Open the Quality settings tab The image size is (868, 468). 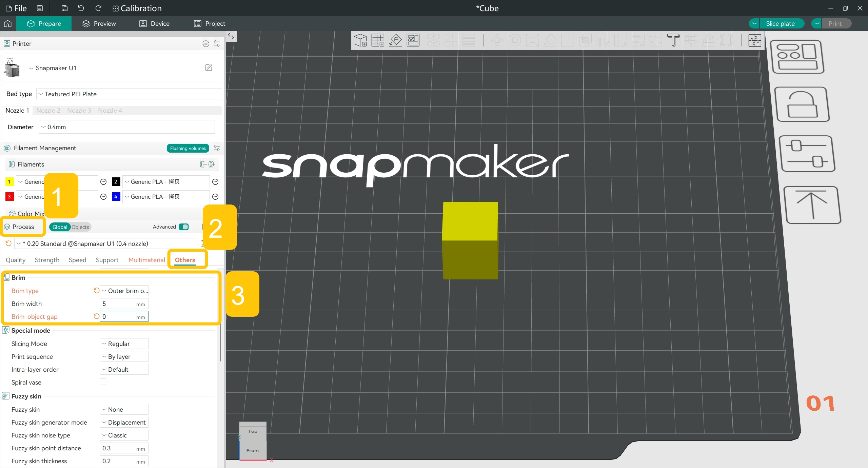16,260
